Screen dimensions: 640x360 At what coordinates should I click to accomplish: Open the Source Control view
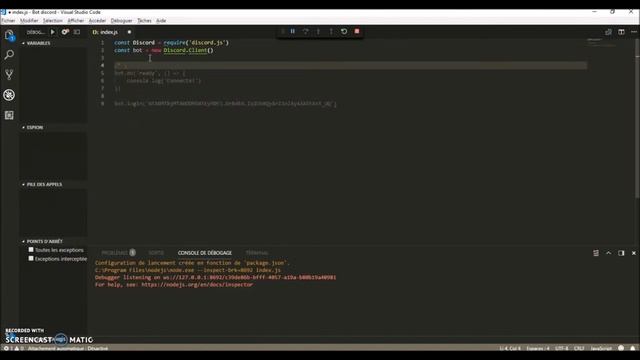pyautogui.click(x=9, y=74)
